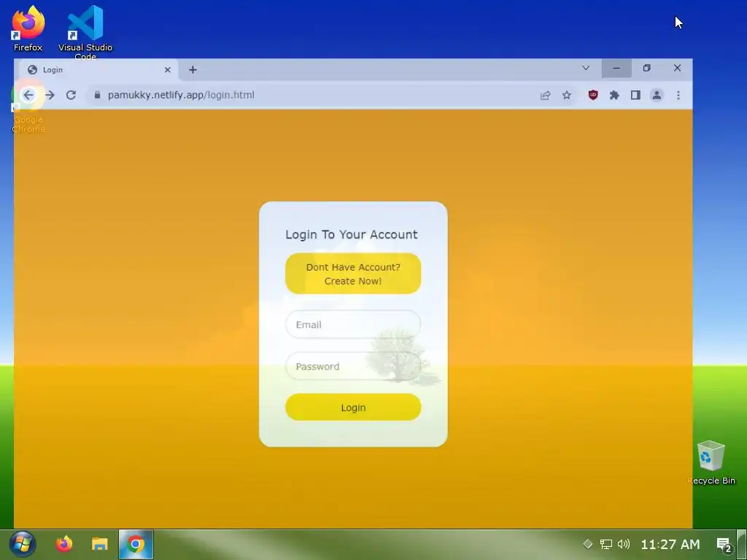Minimize the Chrome window
The height and width of the screenshot is (560, 747).
point(616,68)
